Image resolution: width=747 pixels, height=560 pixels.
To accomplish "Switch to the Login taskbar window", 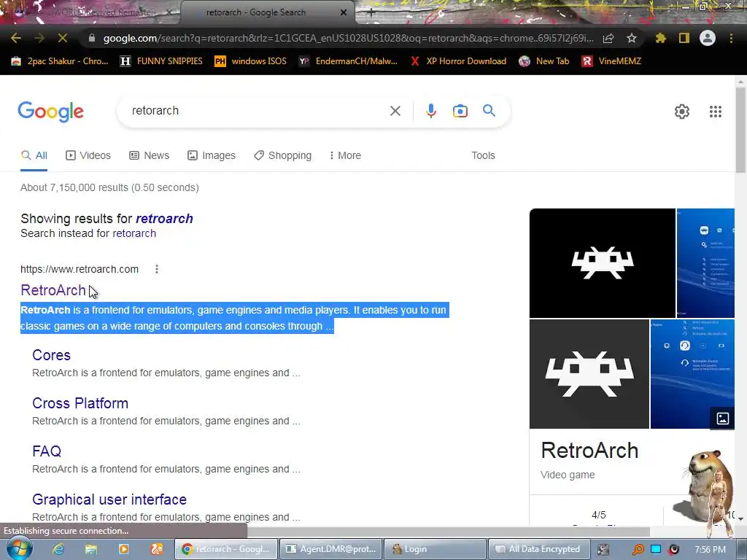I will (435, 549).
